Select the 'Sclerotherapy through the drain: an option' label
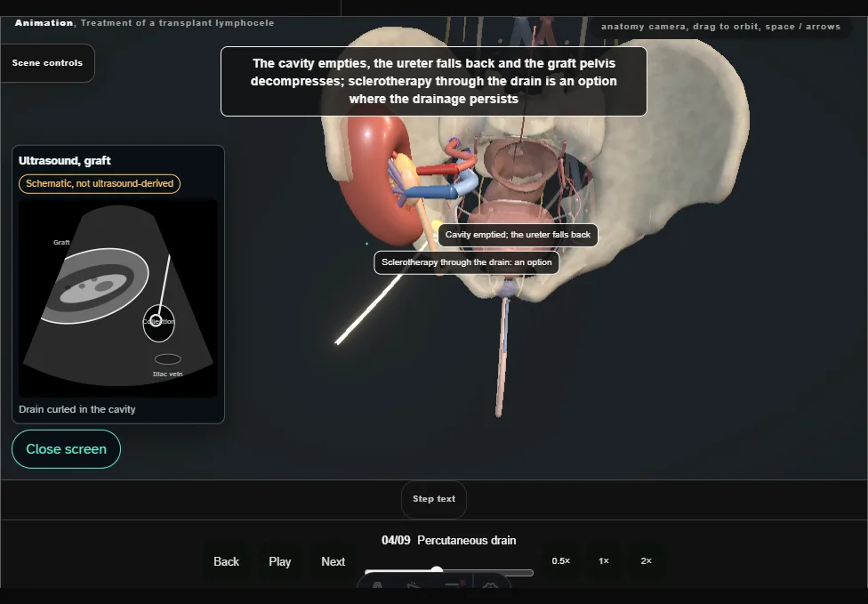 tap(467, 262)
